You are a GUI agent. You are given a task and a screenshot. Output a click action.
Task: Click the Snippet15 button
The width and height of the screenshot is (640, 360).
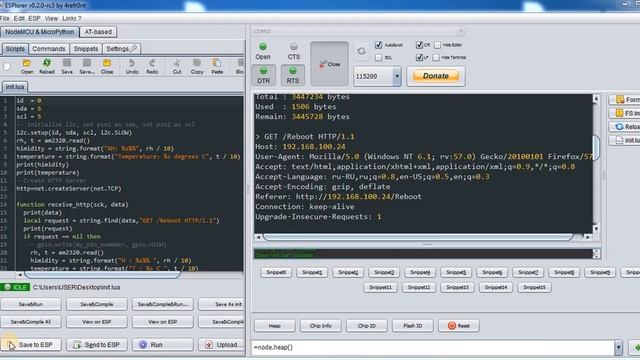tap(534, 287)
